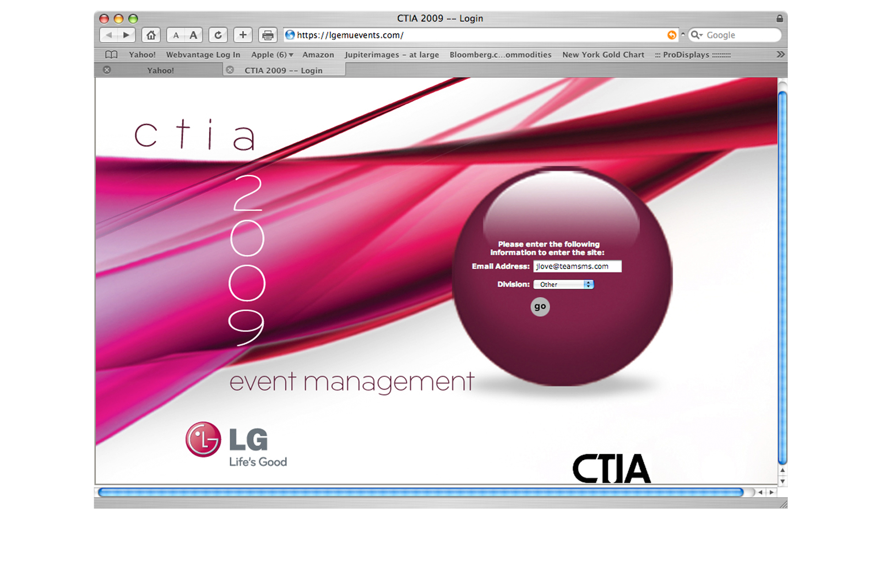
Task: Click the horizontal scrollbar at bottom
Action: coord(420,492)
